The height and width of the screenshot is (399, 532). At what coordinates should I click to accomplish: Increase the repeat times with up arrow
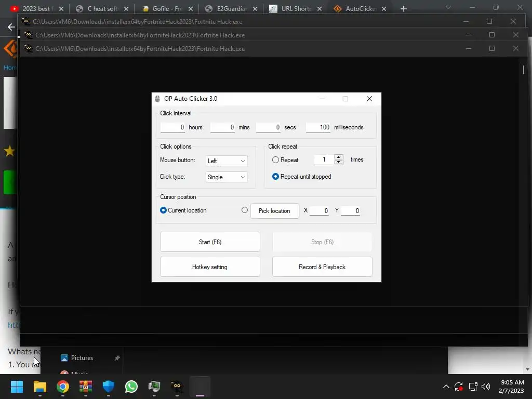pos(338,157)
